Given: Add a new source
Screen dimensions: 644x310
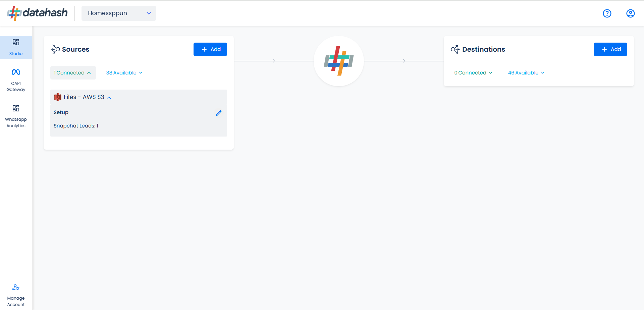Looking at the screenshot, I should click(x=210, y=49).
